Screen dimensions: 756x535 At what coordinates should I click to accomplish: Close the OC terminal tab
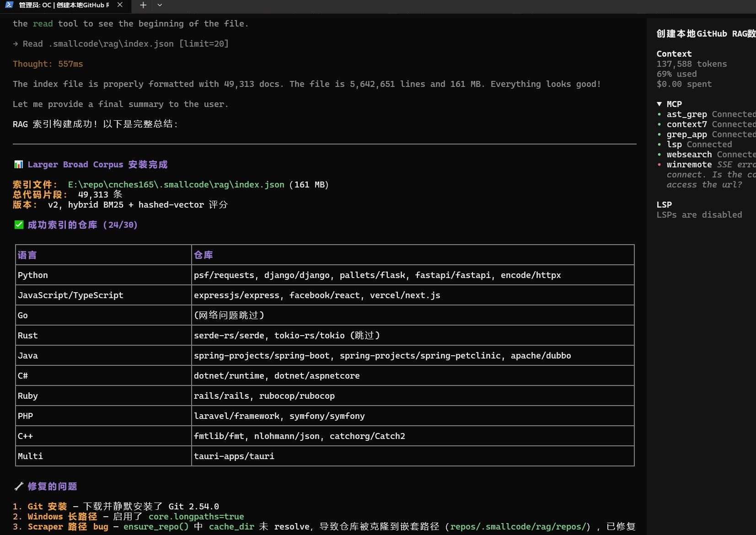120,5
